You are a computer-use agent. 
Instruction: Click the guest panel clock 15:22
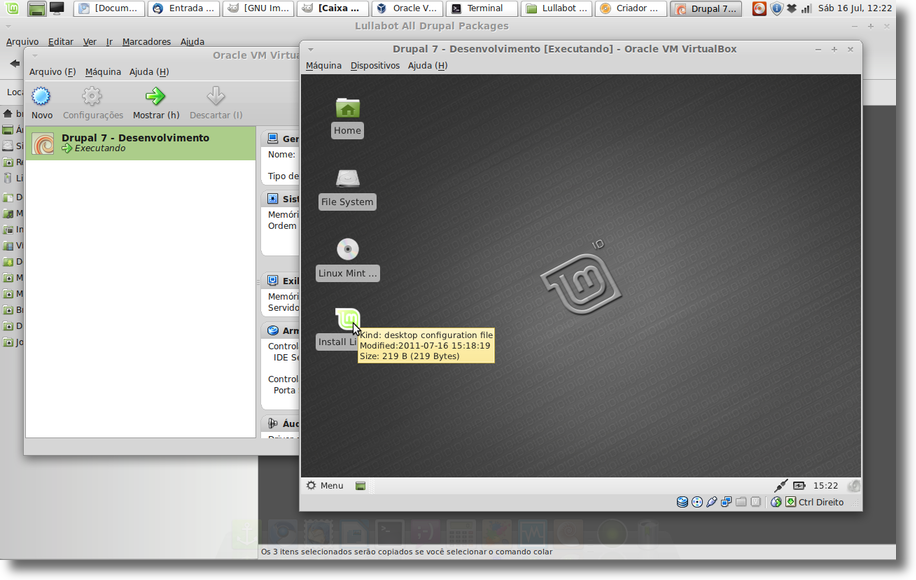pos(825,485)
